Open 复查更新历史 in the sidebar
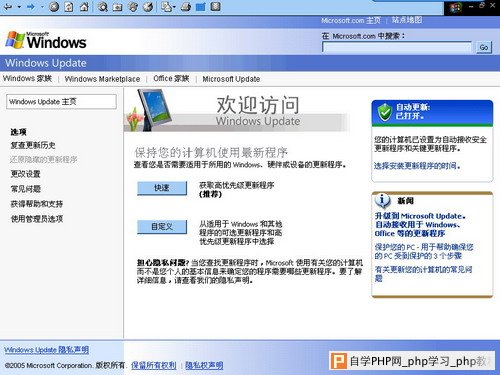Image resolution: width=500 pixels, height=375 pixels. (x=33, y=145)
